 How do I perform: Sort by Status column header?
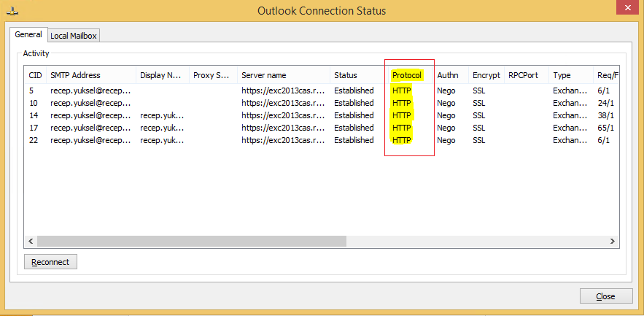[x=359, y=75]
